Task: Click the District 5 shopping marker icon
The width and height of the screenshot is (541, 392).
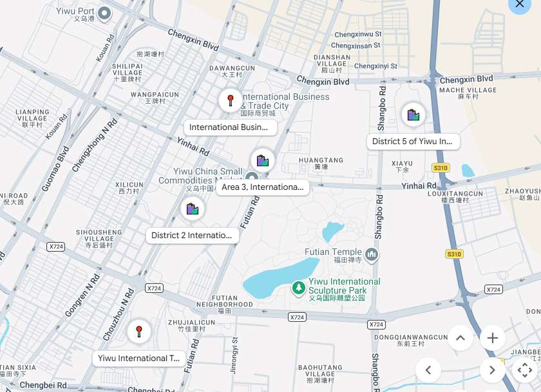Action: pyautogui.click(x=413, y=115)
